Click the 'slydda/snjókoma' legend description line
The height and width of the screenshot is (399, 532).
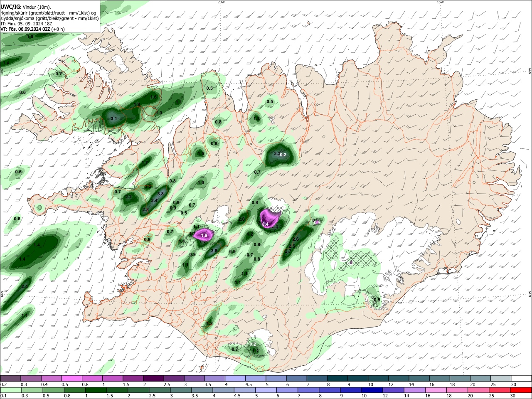click(x=49, y=18)
